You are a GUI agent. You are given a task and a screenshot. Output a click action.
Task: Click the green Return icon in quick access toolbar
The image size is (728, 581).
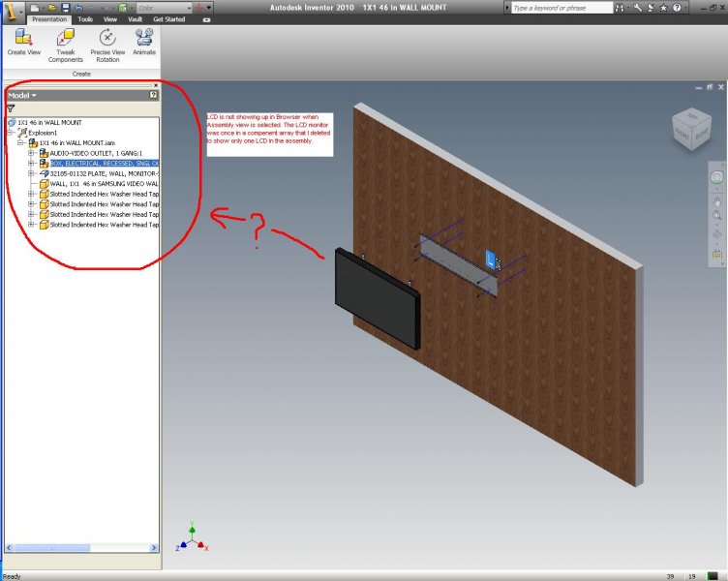[123, 8]
